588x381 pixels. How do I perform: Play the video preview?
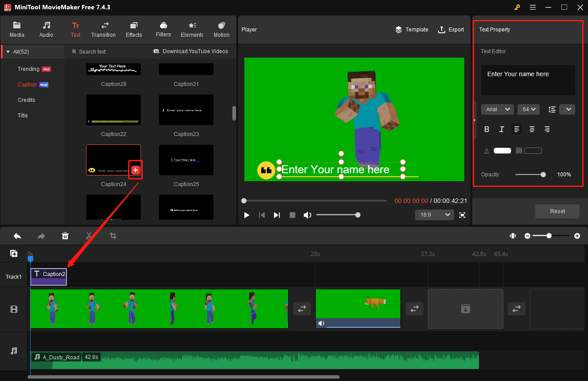tap(247, 215)
